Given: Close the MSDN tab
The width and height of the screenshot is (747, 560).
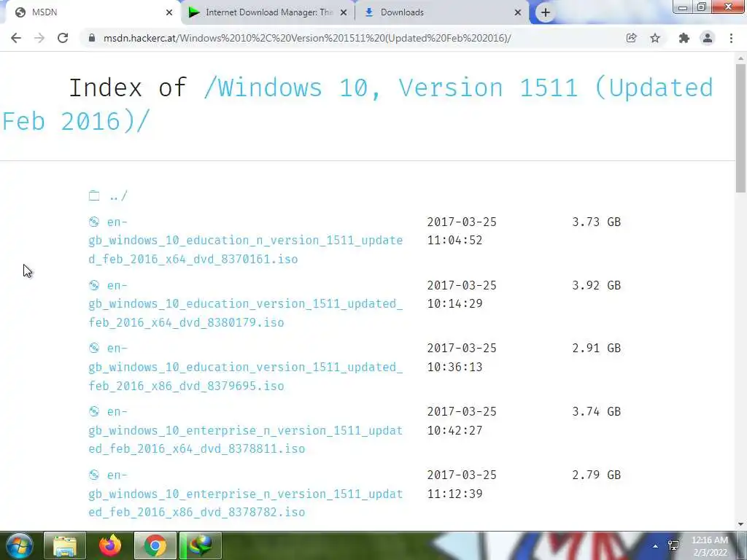Looking at the screenshot, I should 169,13.
